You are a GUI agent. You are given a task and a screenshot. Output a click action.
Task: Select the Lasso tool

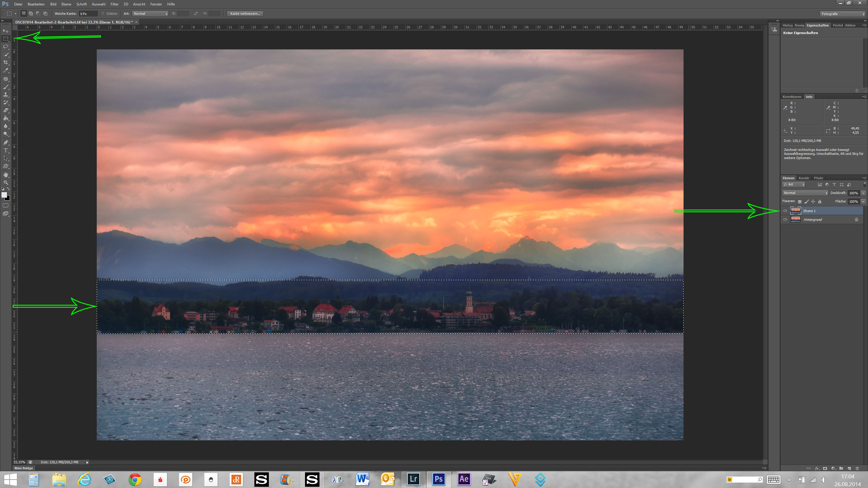click(6, 46)
